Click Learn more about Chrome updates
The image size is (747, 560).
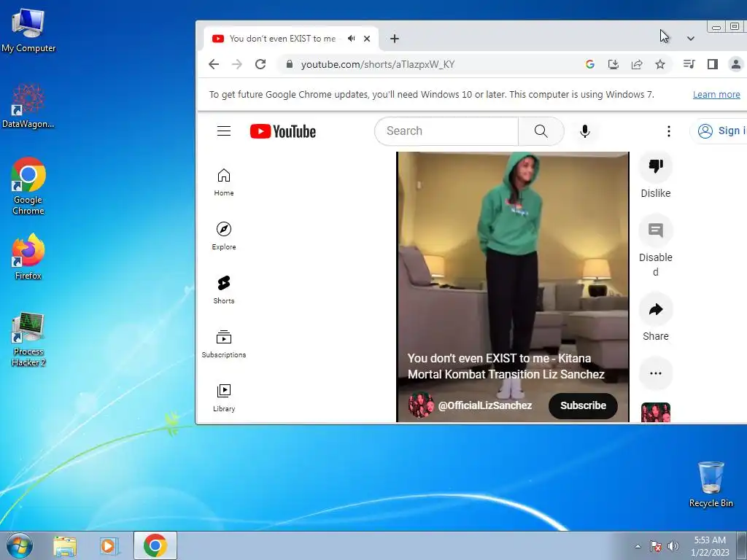pos(716,94)
